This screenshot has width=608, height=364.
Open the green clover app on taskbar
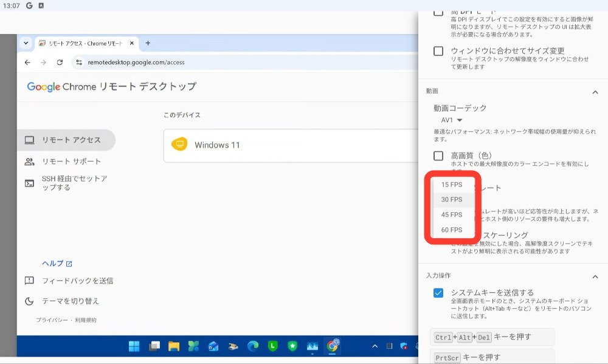193,346
